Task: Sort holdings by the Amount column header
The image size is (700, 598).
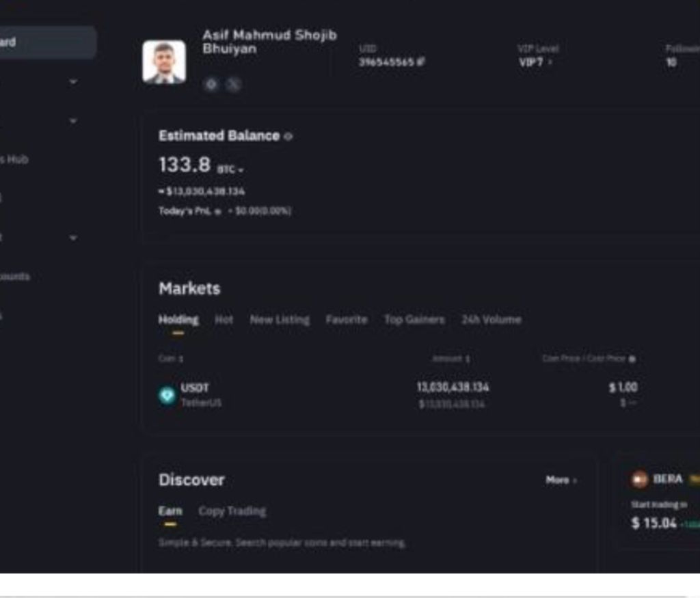Action: click(x=450, y=359)
